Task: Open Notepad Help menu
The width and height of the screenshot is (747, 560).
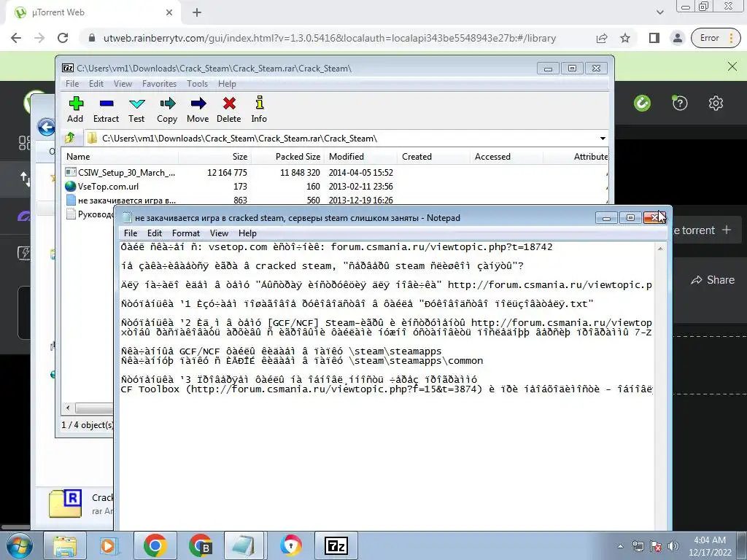Action: [x=247, y=233]
